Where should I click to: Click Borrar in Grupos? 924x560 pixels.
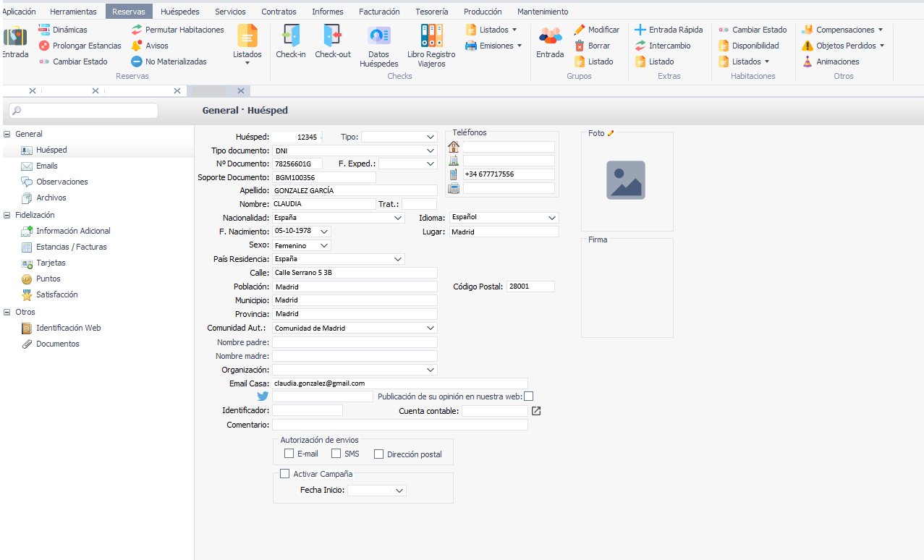(593, 46)
